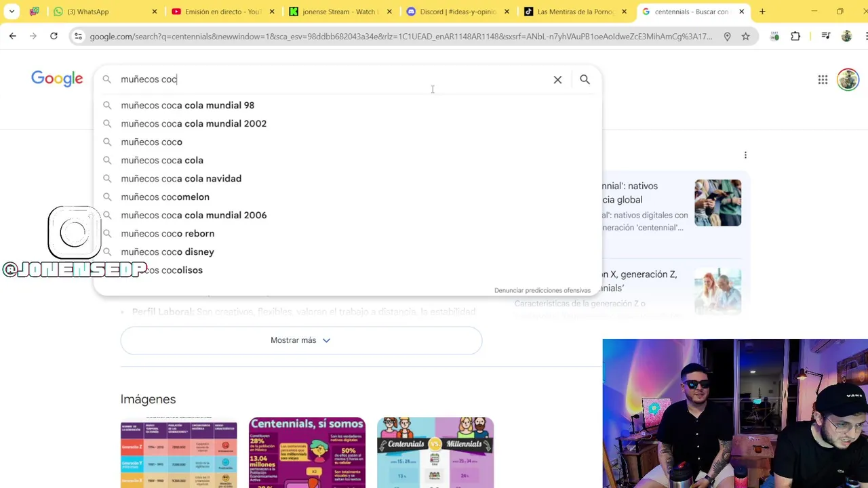Select suggestion ending in cocolisos
The height and width of the screenshot is (488, 868).
tap(347, 270)
